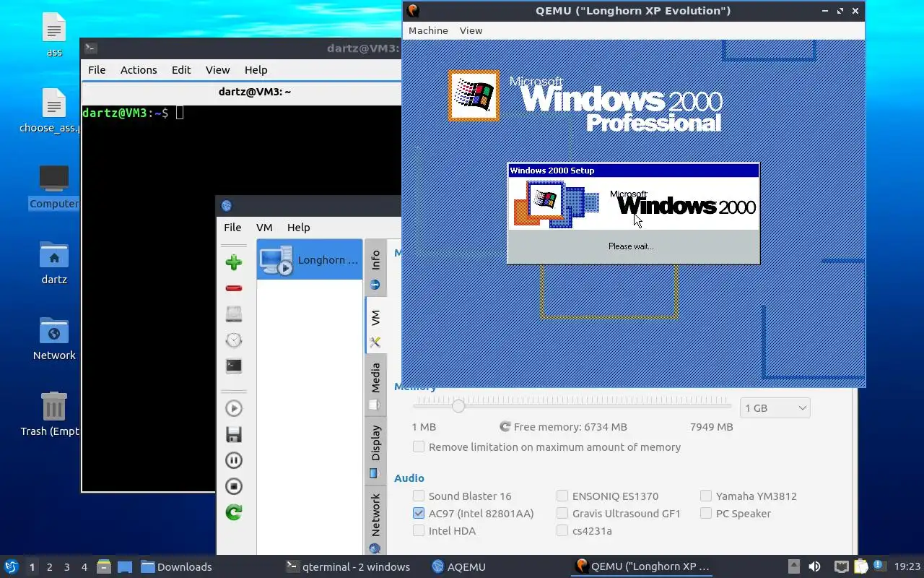This screenshot has height=578, width=924.
Task: Open AQEMU File menu
Action: coord(232,227)
